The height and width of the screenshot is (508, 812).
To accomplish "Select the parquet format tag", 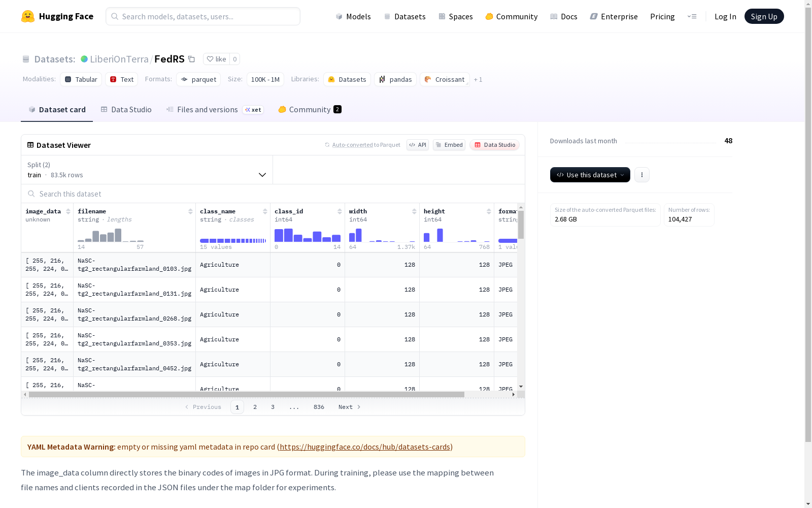I will [x=198, y=79].
